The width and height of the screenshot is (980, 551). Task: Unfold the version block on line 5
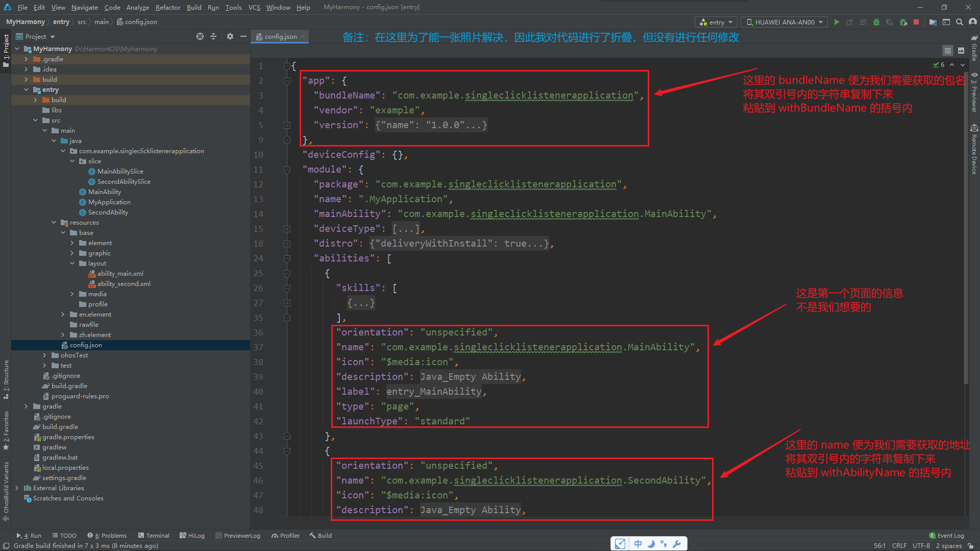click(287, 125)
